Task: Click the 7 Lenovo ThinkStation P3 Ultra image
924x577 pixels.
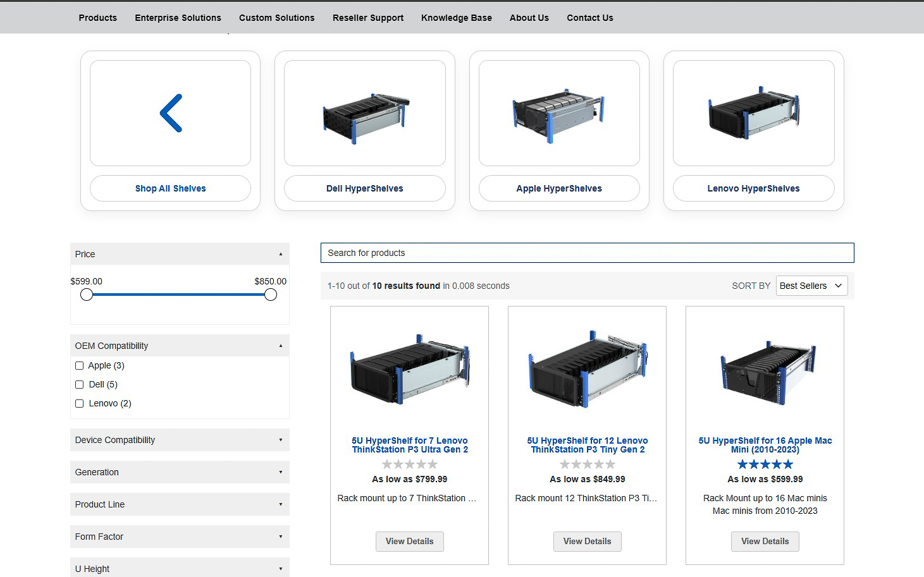Action: 410,368
